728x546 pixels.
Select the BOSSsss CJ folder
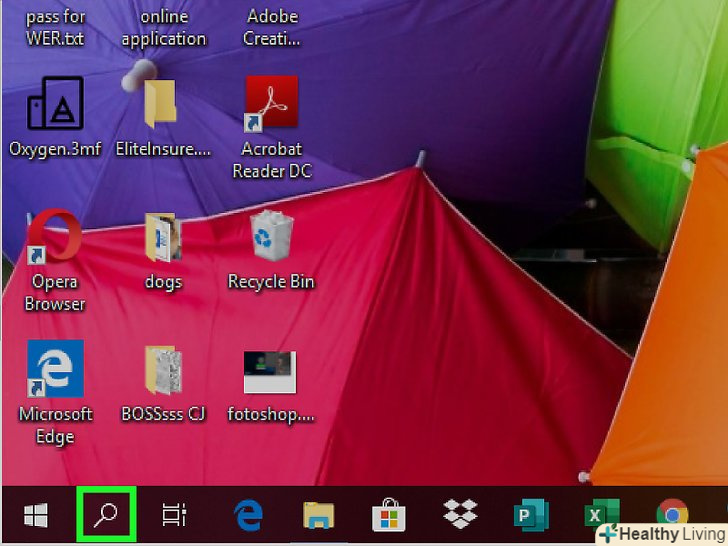pyautogui.click(x=162, y=372)
